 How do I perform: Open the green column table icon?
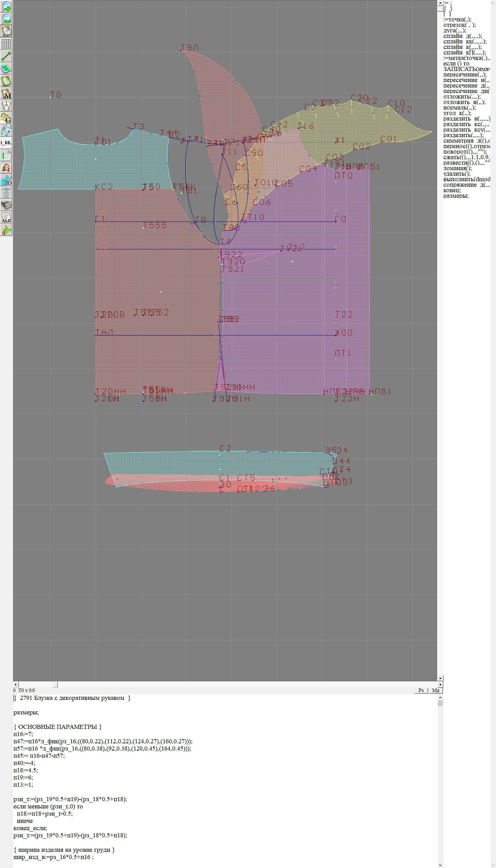click(x=6, y=155)
